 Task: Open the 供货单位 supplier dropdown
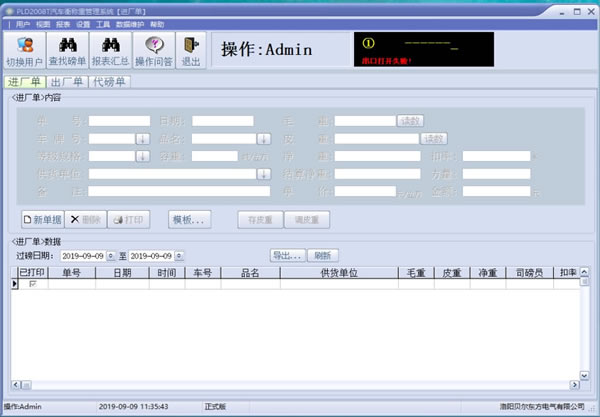(x=264, y=173)
